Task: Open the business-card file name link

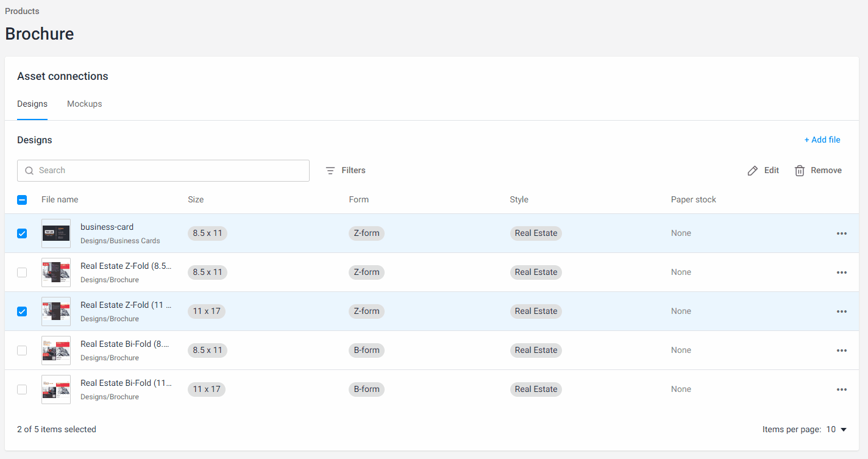Action: pos(107,227)
